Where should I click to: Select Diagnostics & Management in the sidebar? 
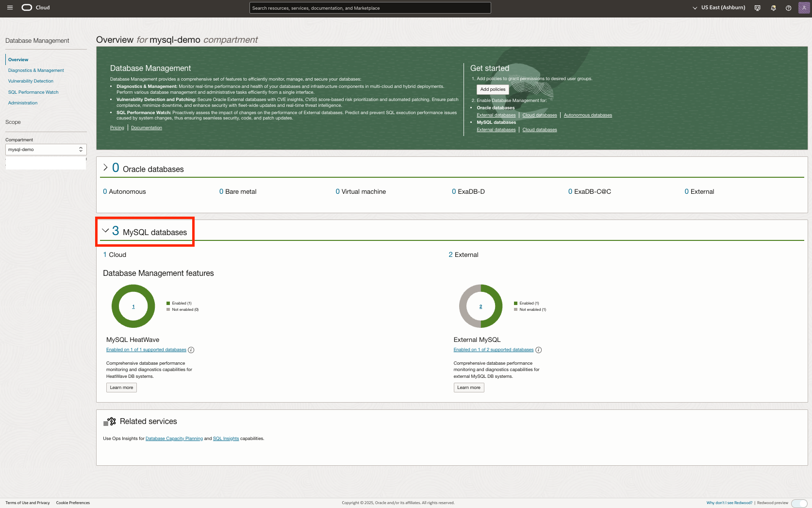pyautogui.click(x=36, y=70)
